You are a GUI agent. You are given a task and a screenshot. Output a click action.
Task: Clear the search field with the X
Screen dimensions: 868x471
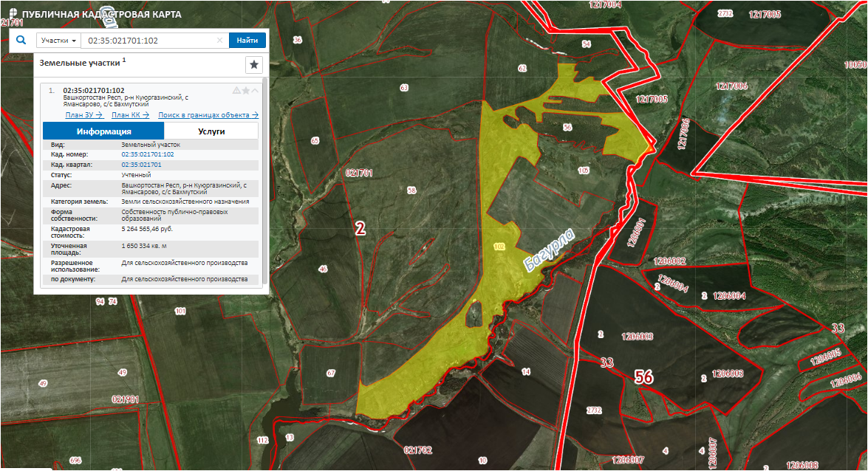click(x=219, y=41)
